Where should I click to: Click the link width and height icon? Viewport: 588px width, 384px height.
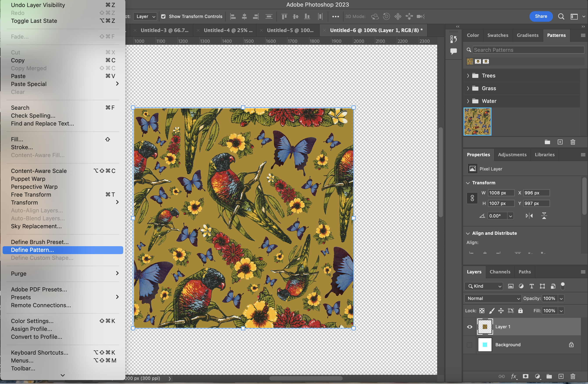point(472,198)
